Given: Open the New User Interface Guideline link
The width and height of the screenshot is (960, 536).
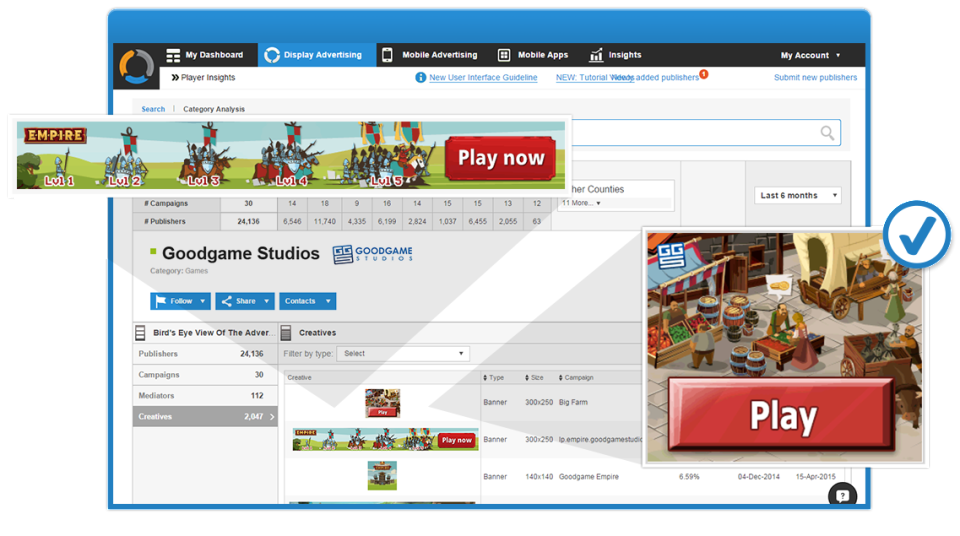Looking at the screenshot, I should (x=483, y=78).
